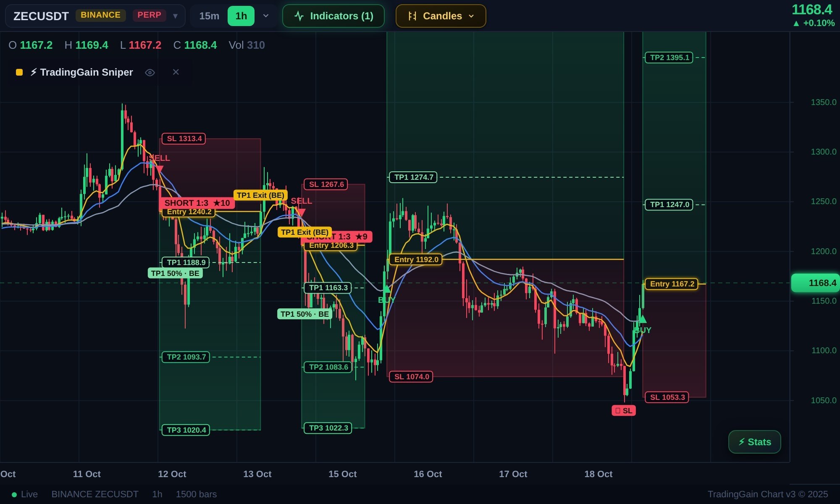The width and height of the screenshot is (840, 504).
Task: Select the SHORT 1:3 ★10 signal label
Action: [197, 203]
